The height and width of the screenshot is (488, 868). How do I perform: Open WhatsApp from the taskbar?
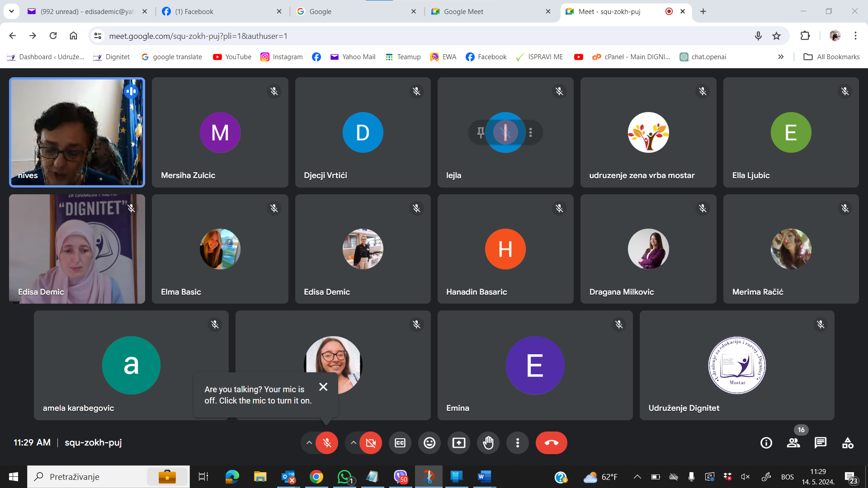pyautogui.click(x=344, y=477)
